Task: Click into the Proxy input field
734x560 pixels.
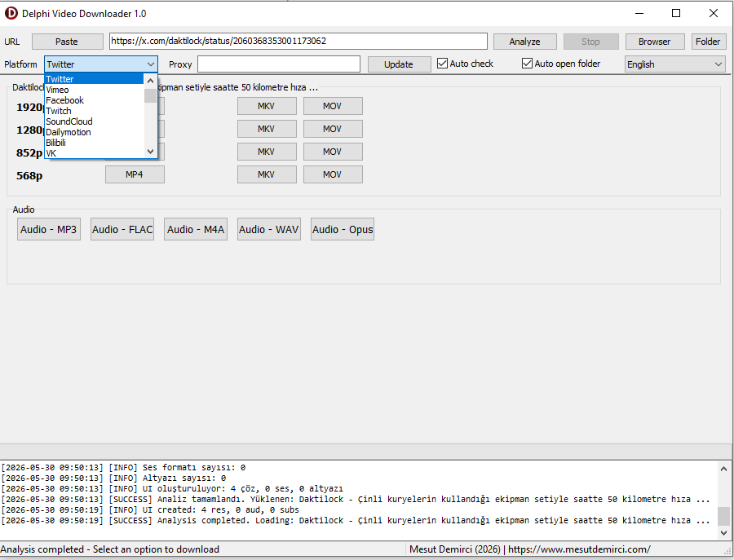Action: 279,64
